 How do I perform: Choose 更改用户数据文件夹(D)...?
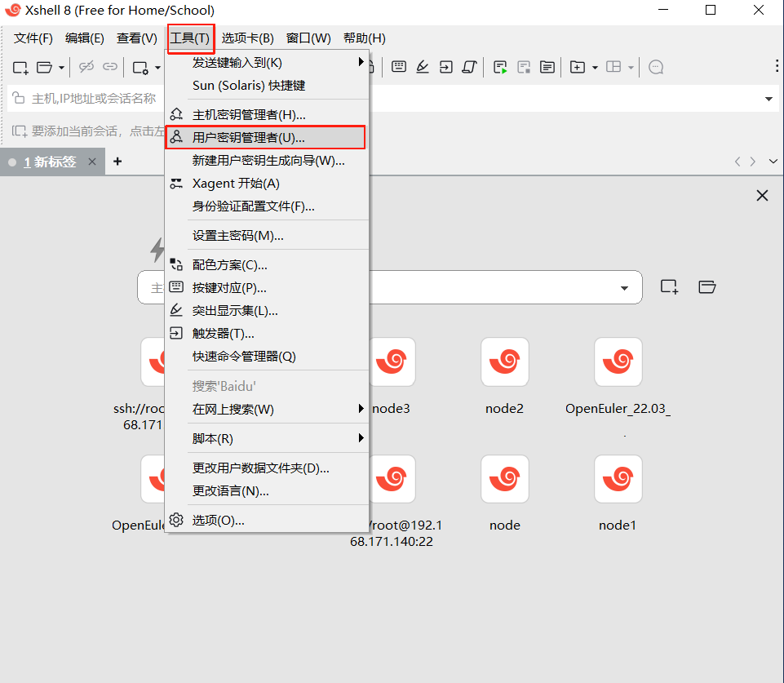pyautogui.click(x=267, y=468)
